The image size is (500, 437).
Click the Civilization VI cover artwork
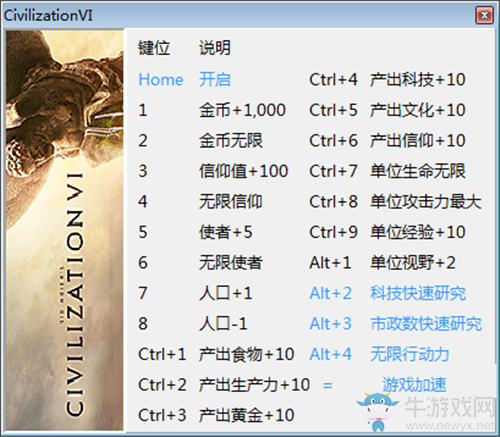pyautogui.click(x=65, y=230)
